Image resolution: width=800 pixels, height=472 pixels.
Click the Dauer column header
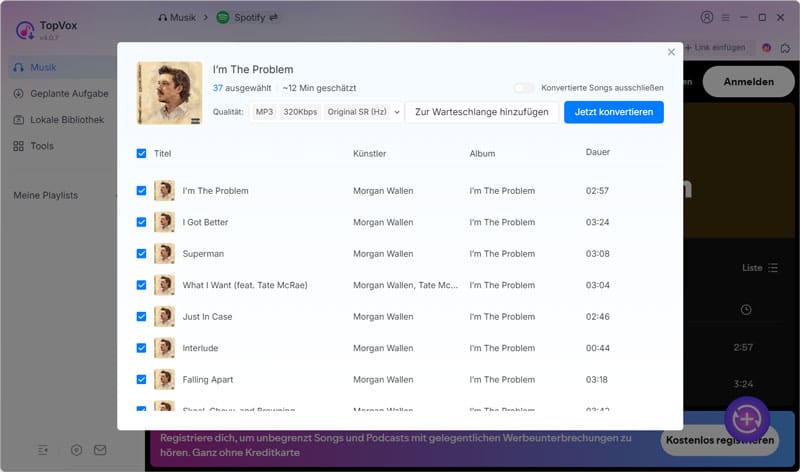click(597, 152)
